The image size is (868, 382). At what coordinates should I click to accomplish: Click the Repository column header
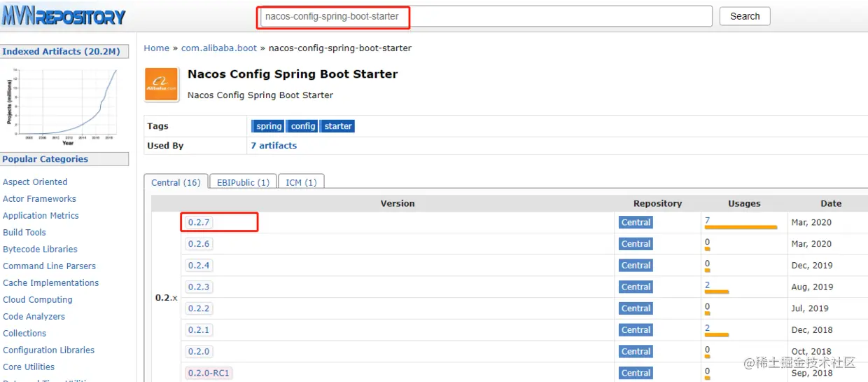click(657, 203)
